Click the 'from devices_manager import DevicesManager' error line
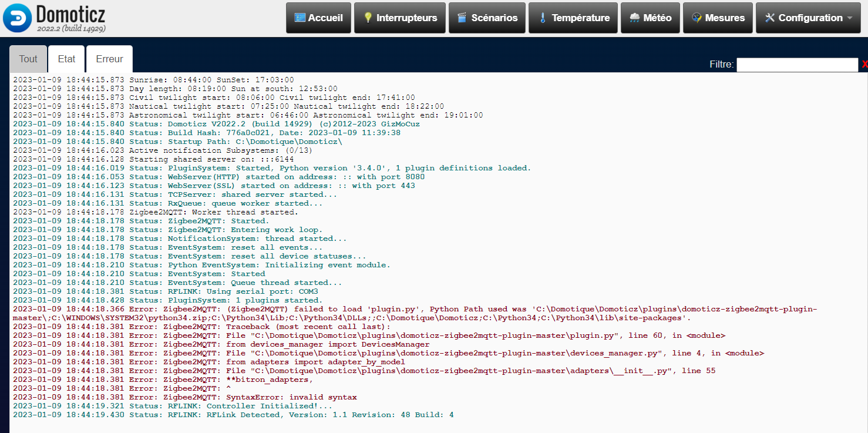This screenshot has height=433, width=868. pyautogui.click(x=221, y=344)
